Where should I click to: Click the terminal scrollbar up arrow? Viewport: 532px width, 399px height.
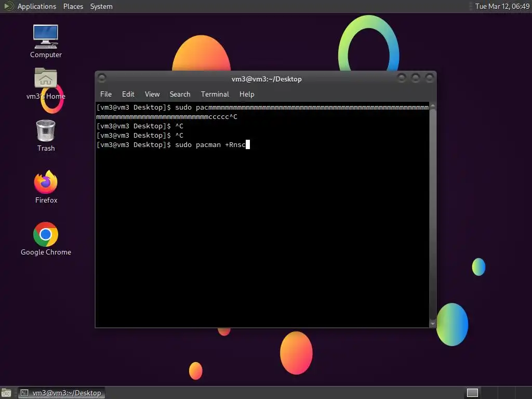click(x=433, y=106)
